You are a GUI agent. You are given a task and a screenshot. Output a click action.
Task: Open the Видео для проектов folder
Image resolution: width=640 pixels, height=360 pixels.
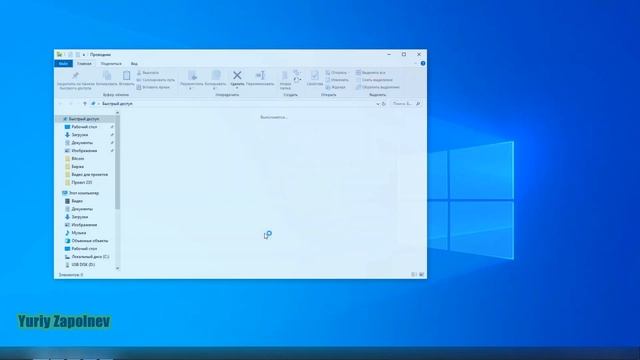(x=89, y=174)
